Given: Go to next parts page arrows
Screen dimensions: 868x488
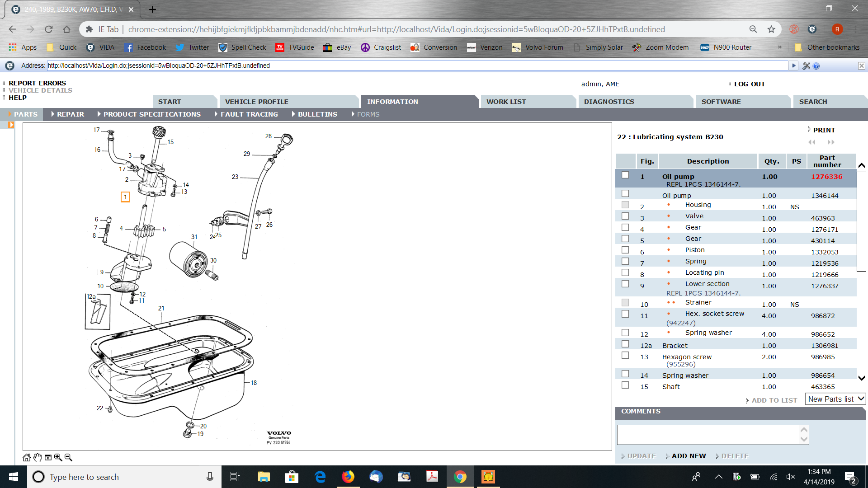Looking at the screenshot, I should 831,142.
